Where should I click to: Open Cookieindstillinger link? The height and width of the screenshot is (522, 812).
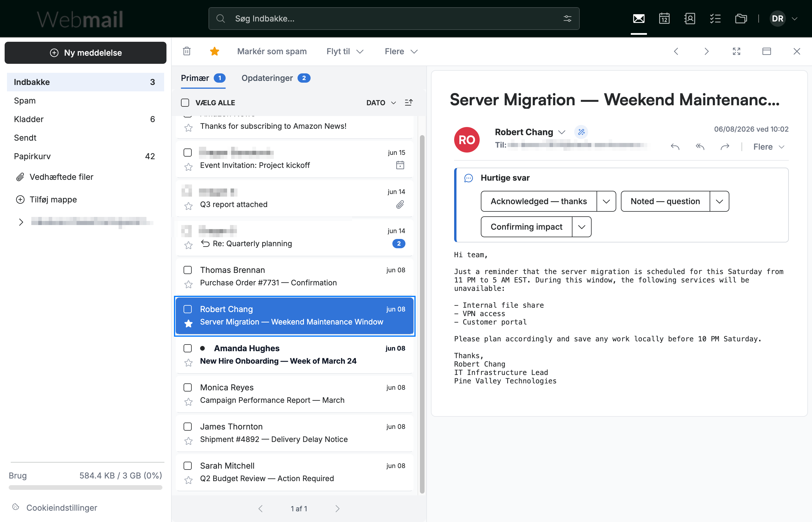click(x=62, y=507)
